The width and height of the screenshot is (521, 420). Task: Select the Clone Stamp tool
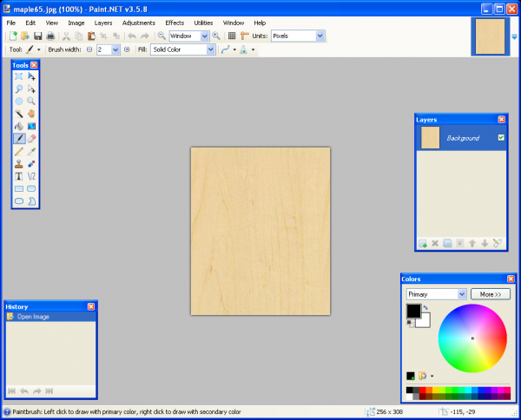(x=19, y=164)
